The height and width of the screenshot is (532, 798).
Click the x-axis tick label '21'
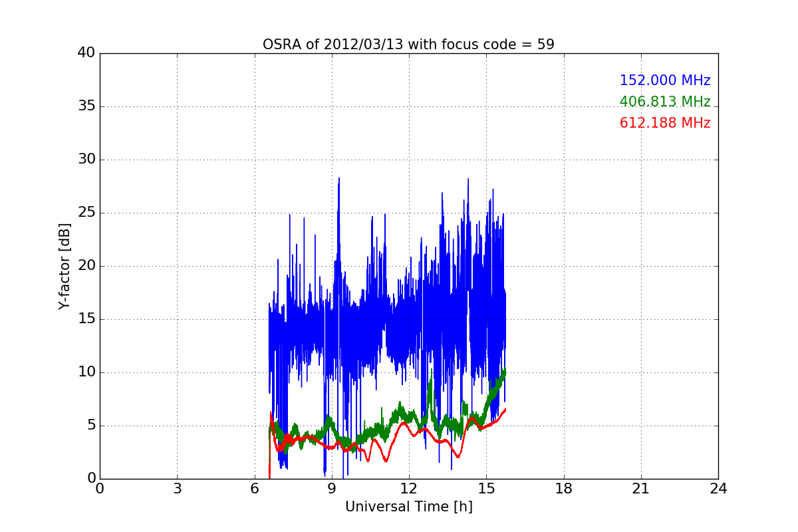(x=641, y=489)
